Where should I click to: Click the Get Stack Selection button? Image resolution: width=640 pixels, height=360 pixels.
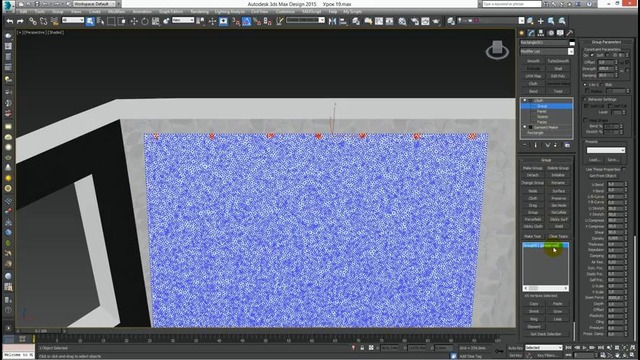point(546,334)
